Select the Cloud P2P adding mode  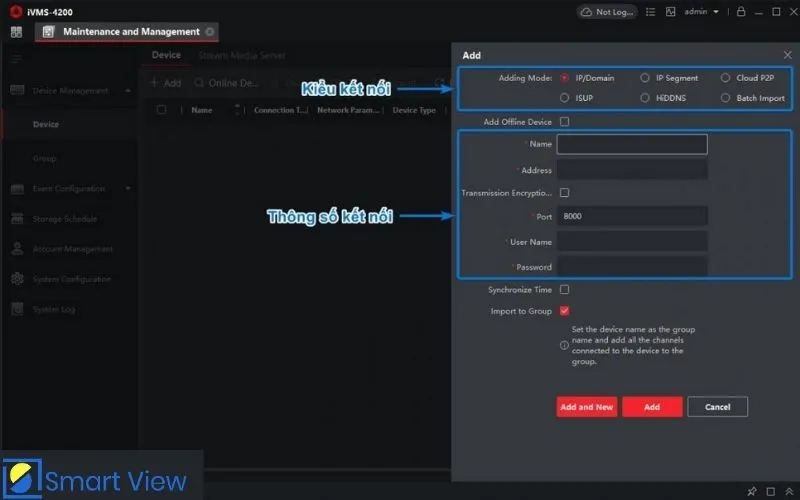click(726, 77)
